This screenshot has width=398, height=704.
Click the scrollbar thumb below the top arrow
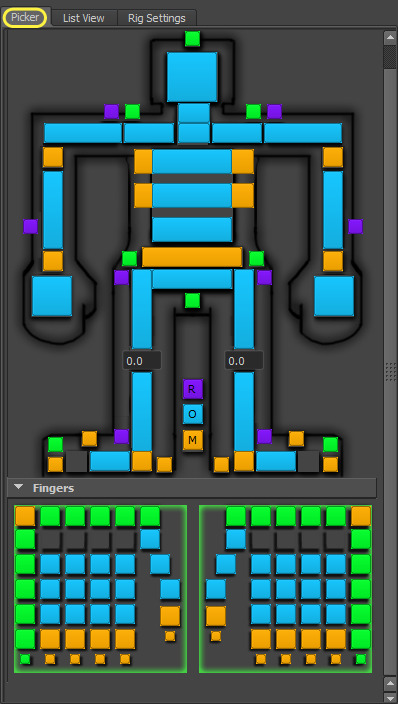click(x=390, y=57)
